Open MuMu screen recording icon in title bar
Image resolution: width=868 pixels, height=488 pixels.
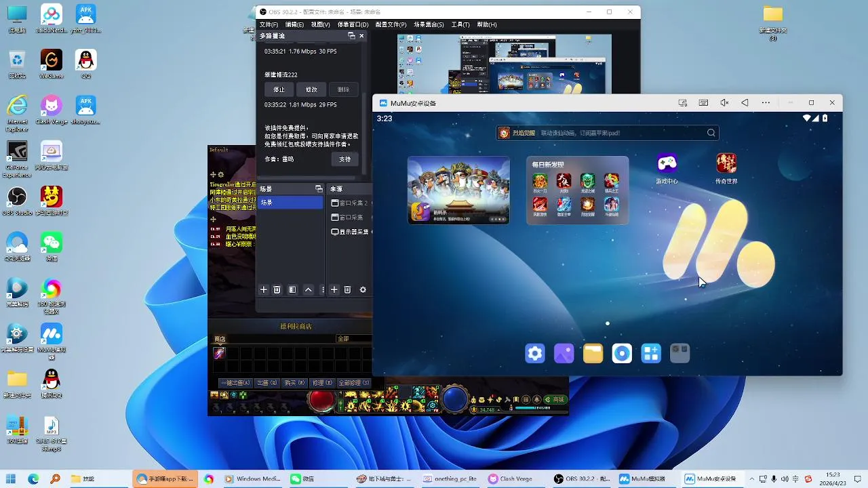[683, 103]
